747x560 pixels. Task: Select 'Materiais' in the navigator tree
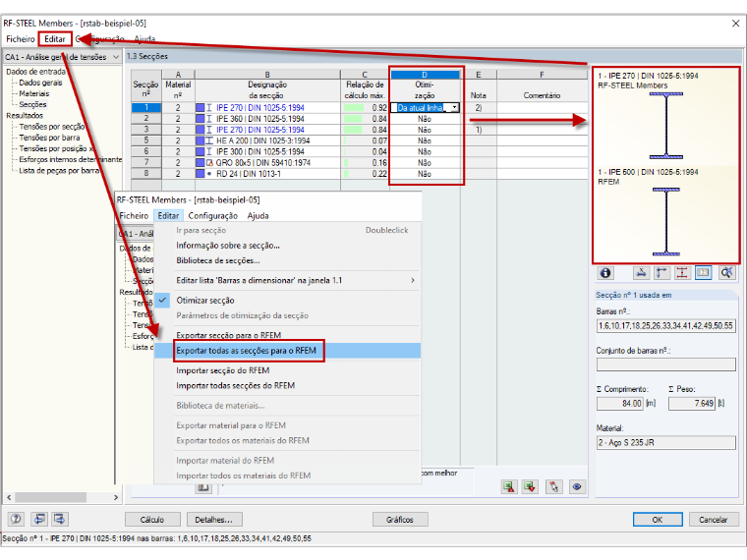pyautogui.click(x=33, y=93)
